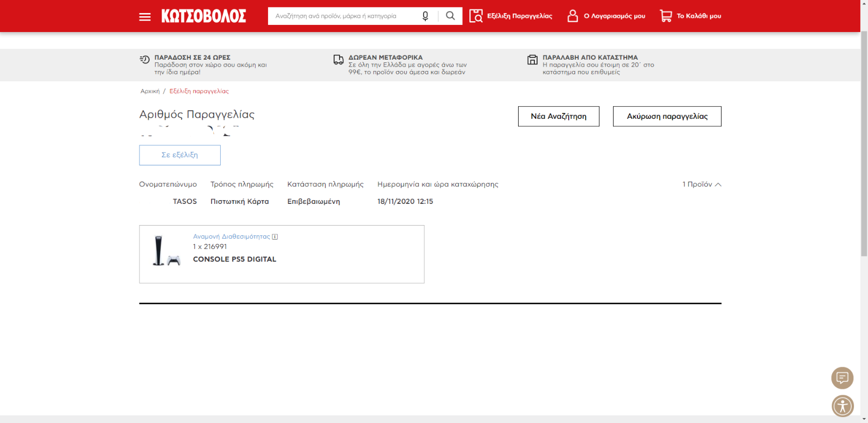Go to Αρχική breadcrumb link

point(150,91)
